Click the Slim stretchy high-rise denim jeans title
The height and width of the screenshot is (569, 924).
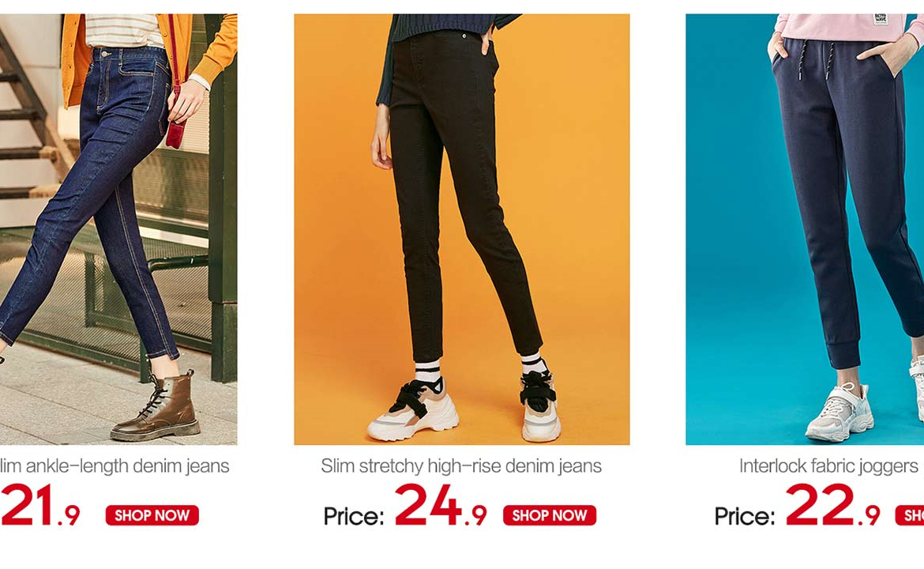click(461, 465)
